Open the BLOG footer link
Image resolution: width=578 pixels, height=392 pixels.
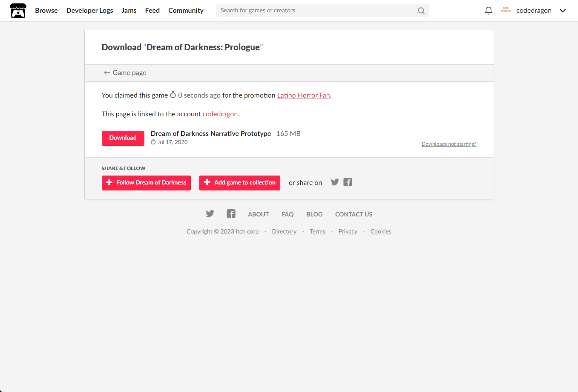pos(314,214)
